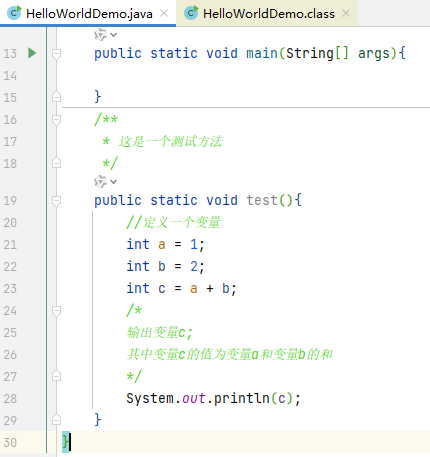Click the 'out' field reference
This screenshot has width=430, height=457.
click(194, 399)
